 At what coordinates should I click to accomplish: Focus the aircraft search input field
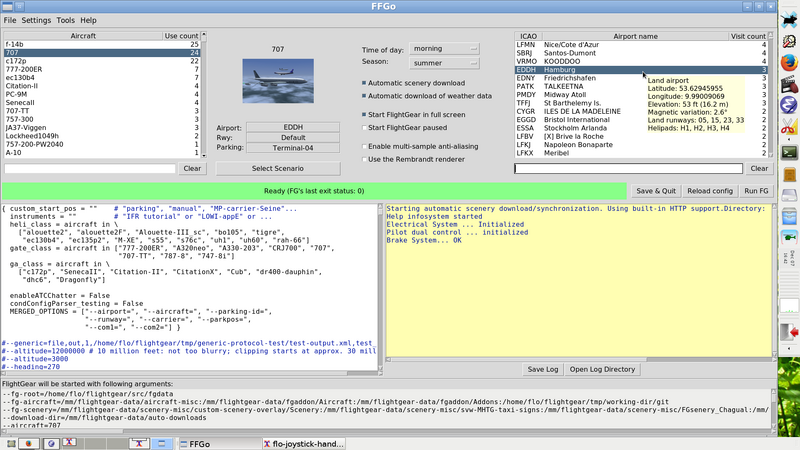point(90,168)
